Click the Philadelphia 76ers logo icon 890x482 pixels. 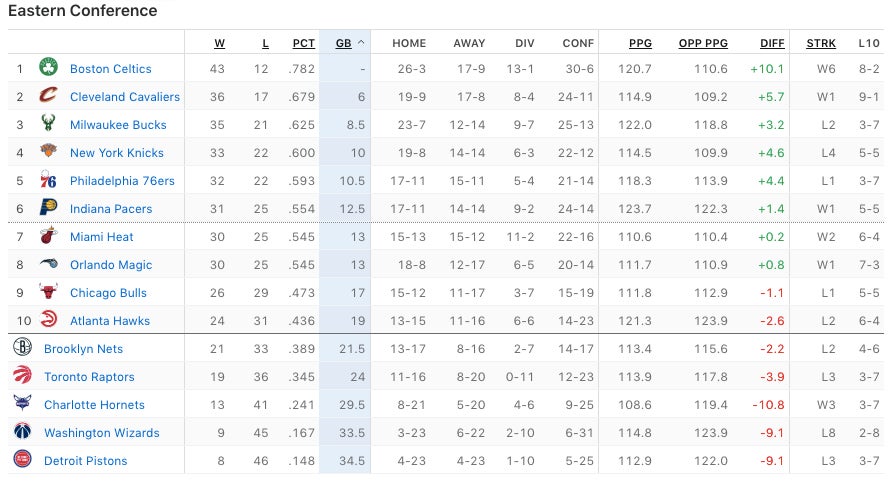tap(48, 180)
